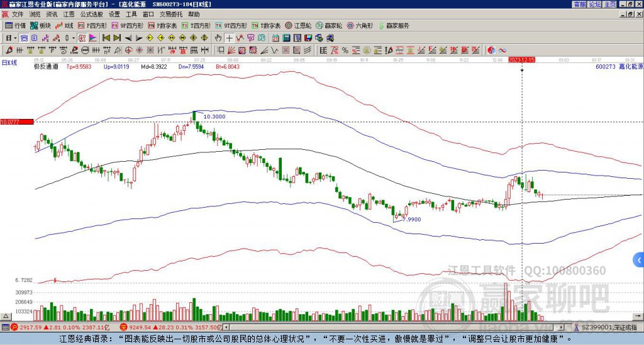Image resolution: width=644 pixels, height=345 pixels.
Task: Click the horizontal scrollbar right arrow
Action: tap(562, 327)
